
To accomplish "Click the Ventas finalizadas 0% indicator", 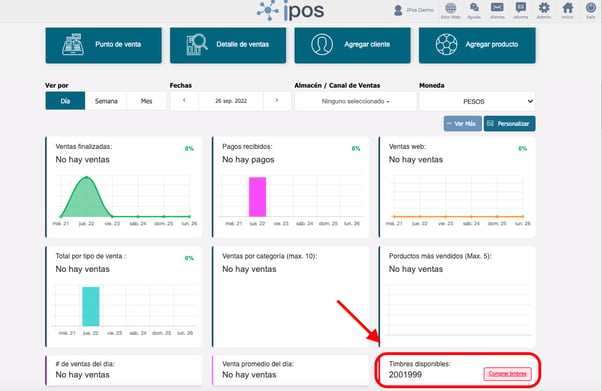I will (x=189, y=149).
